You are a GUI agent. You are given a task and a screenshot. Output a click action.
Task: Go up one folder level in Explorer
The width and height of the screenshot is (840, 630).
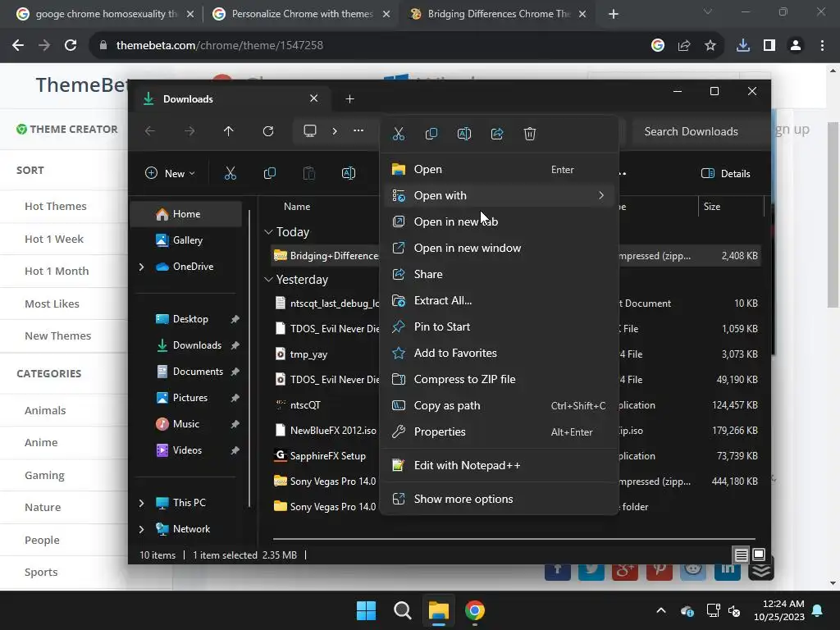click(229, 131)
